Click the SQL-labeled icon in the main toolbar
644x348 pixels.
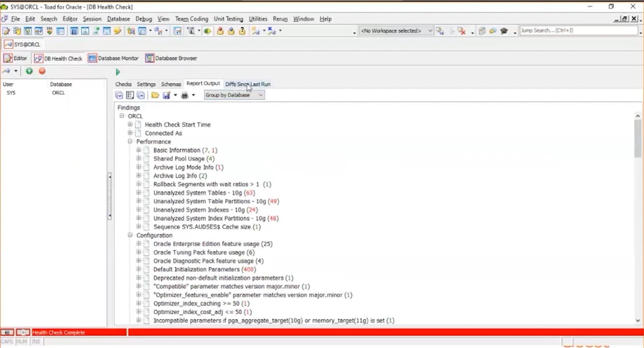tap(49, 31)
